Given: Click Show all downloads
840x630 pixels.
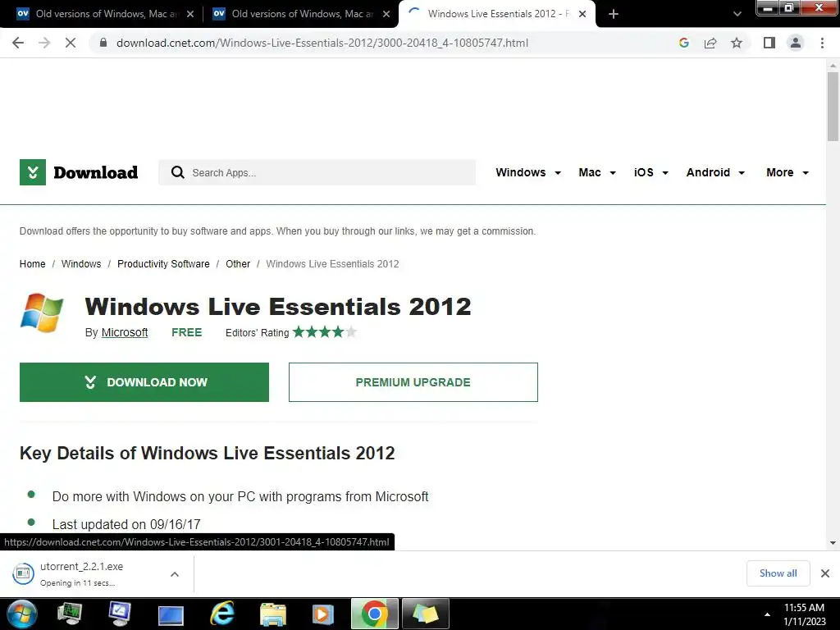Looking at the screenshot, I should (778, 573).
